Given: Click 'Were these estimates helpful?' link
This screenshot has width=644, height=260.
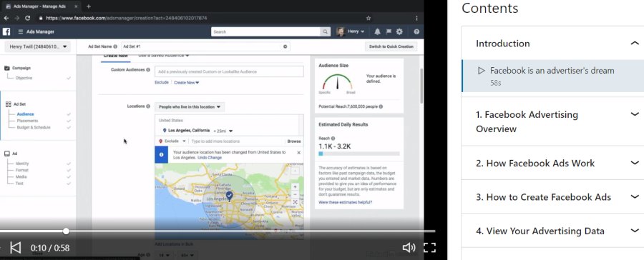Looking at the screenshot, I should point(345,202).
